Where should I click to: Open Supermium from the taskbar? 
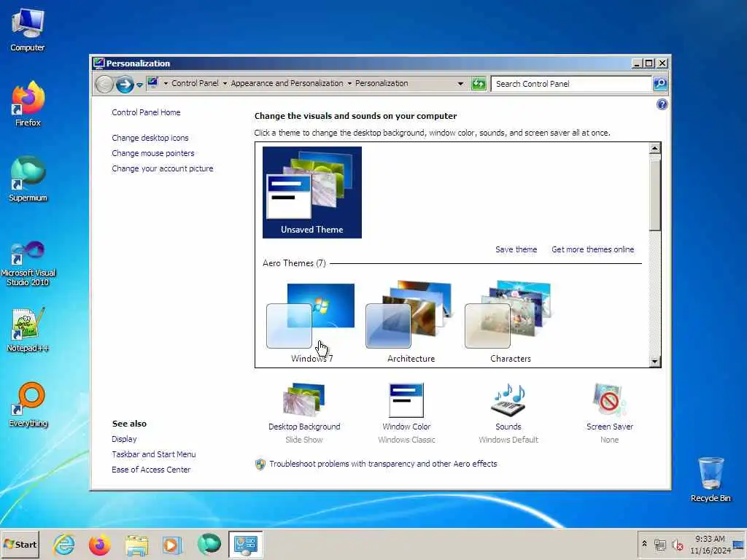(209, 545)
